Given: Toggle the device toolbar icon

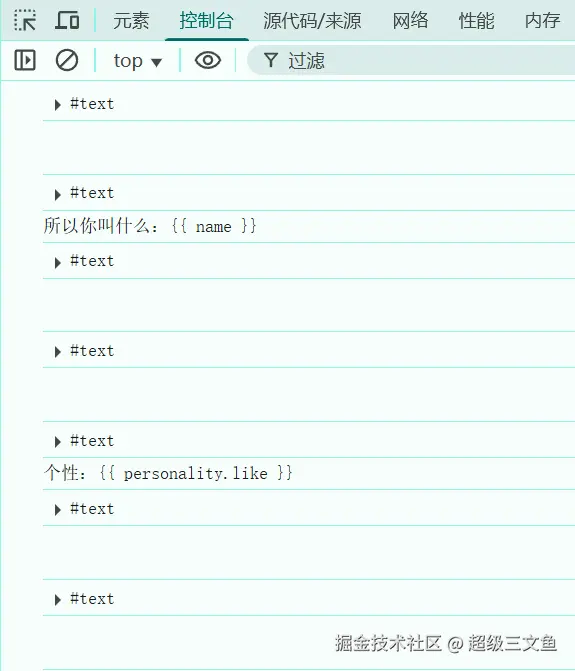Looking at the screenshot, I should [x=67, y=20].
